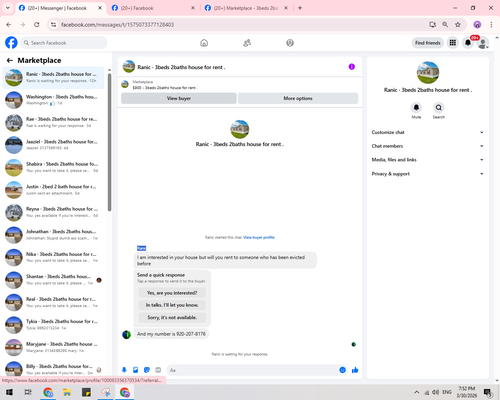This screenshot has height=400, width=500.
Task: Open the emoji picker in message box
Action: (x=342, y=370)
